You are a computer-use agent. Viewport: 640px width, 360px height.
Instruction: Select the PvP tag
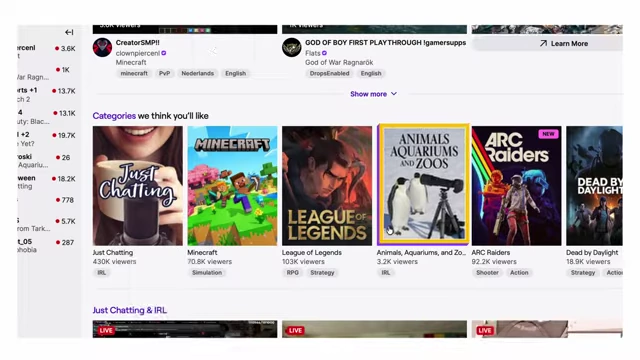[x=164, y=73]
